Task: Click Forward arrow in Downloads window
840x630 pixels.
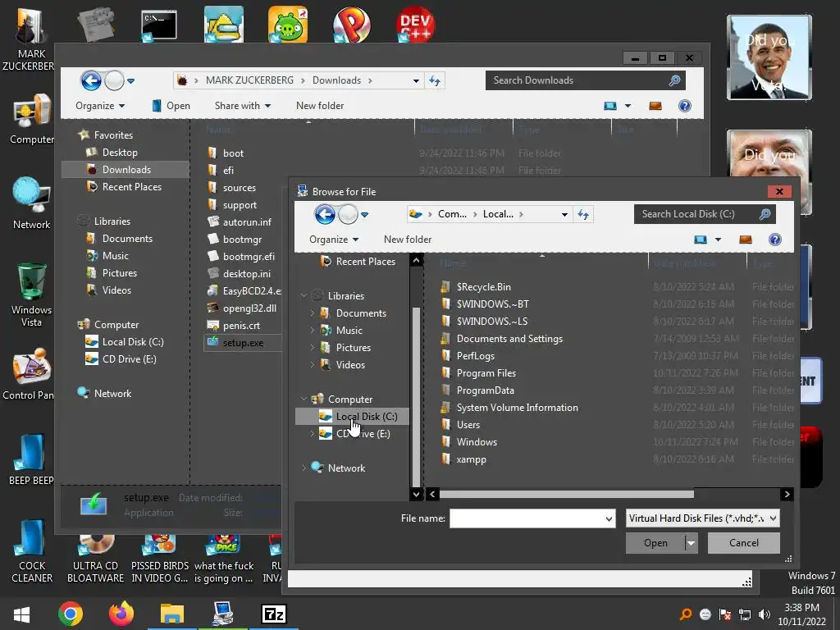Action: pos(114,81)
